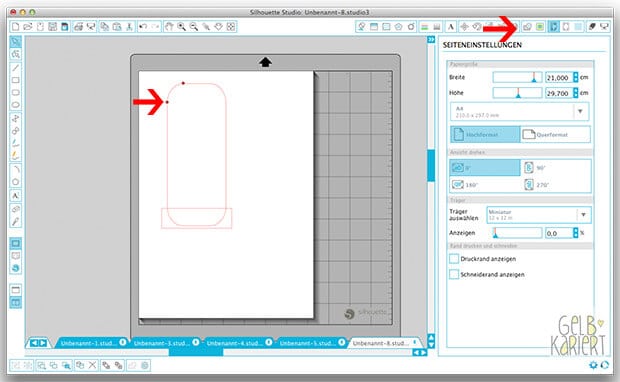Undo the last action

pyautogui.click(x=143, y=26)
